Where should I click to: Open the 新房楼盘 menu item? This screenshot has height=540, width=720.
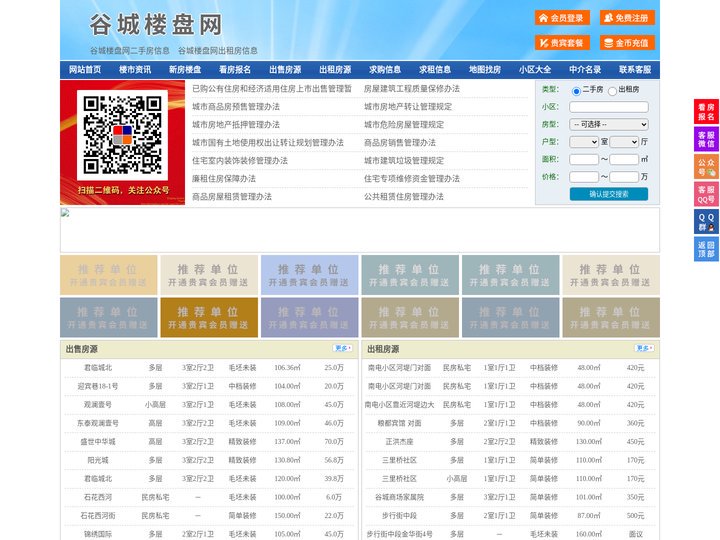[x=185, y=69]
